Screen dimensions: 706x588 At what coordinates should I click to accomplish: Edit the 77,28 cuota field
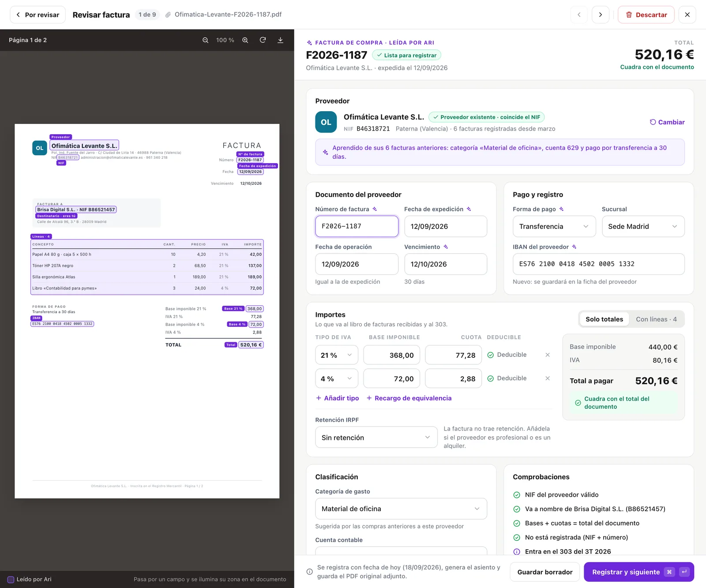(454, 355)
